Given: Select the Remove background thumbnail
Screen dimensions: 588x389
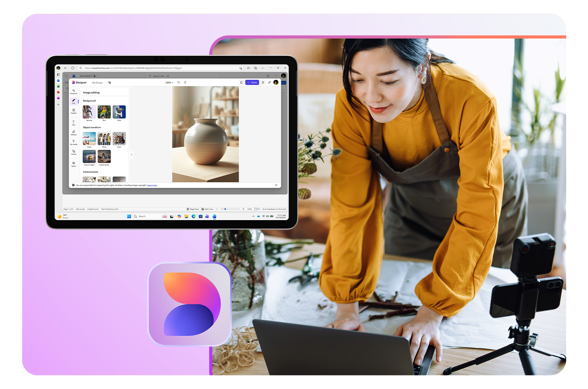Looking at the screenshot, I should [89, 112].
